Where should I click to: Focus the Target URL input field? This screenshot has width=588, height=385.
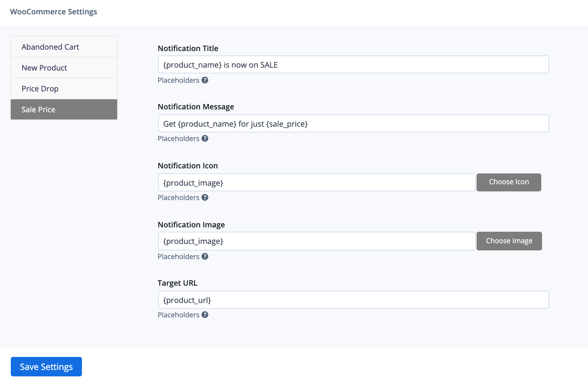[353, 300]
